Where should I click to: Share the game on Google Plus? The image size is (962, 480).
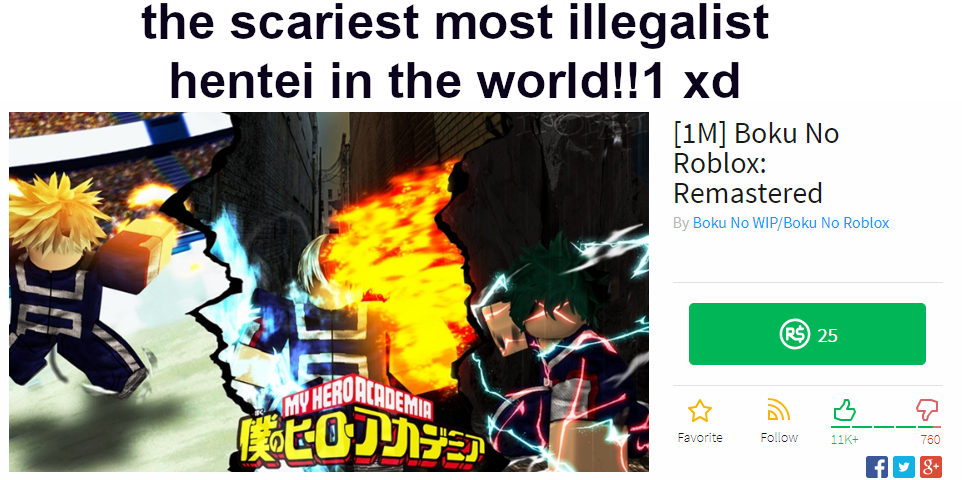(x=931, y=467)
